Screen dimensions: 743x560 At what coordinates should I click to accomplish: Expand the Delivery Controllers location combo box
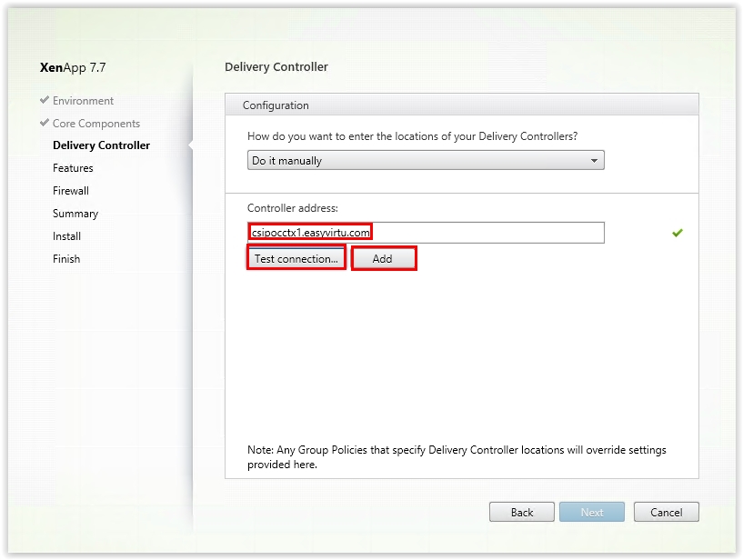426,160
